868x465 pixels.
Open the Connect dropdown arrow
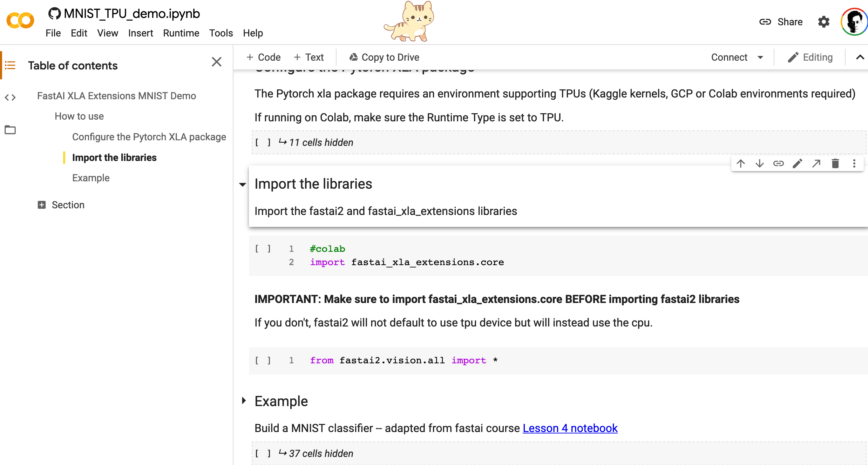760,57
